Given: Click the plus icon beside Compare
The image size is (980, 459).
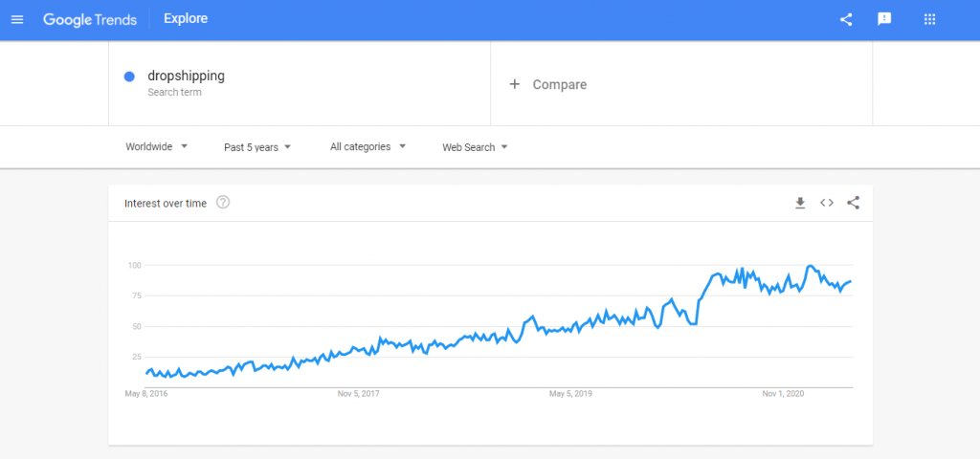Looking at the screenshot, I should [x=514, y=84].
